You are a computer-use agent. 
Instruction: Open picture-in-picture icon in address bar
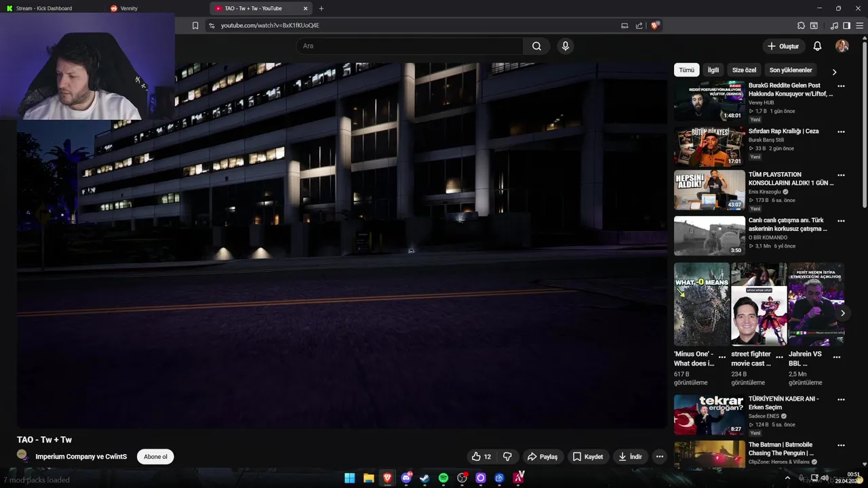pos(625,26)
